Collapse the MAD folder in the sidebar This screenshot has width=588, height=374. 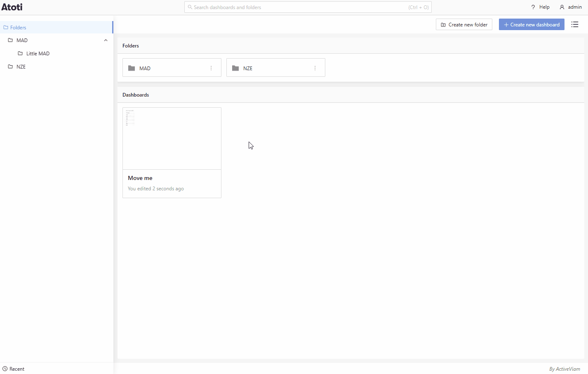tap(106, 40)
